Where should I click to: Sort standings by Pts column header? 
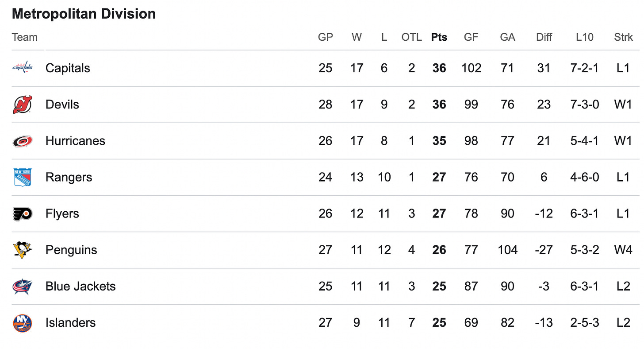tap(439, 37)
